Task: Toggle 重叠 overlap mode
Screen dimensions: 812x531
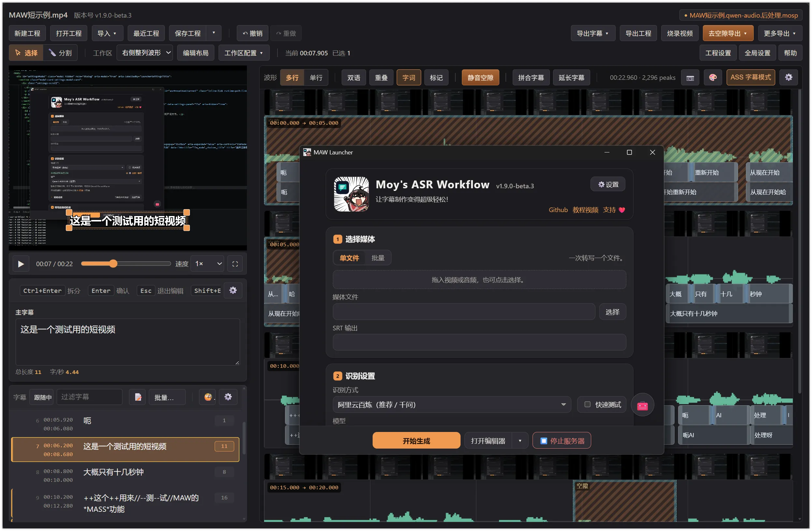Action: tap(381, 78)
